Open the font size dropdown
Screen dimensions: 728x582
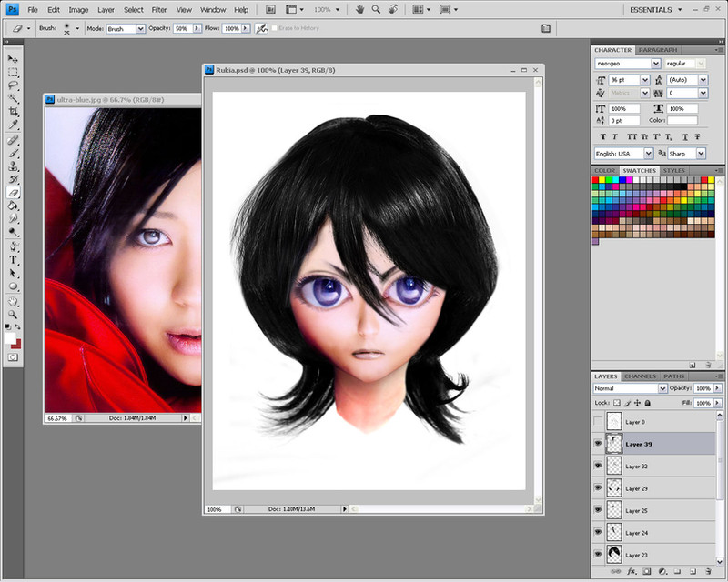pos(645,80)
